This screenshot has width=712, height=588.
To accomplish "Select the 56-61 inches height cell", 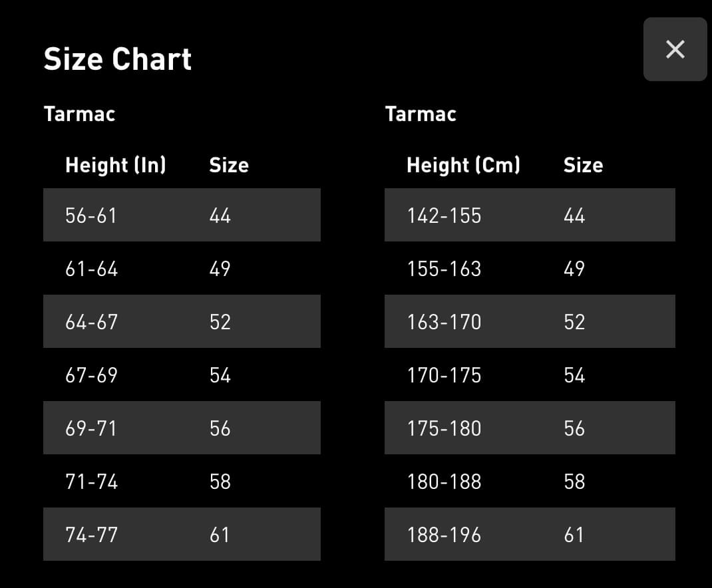I will click(x=91, y=216).
